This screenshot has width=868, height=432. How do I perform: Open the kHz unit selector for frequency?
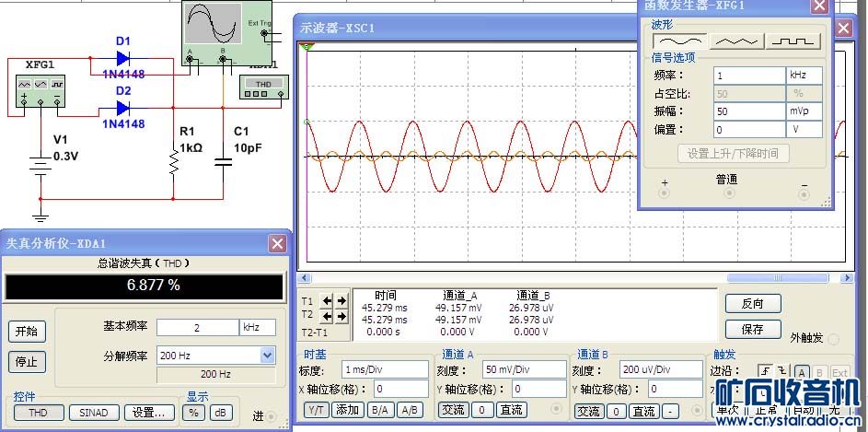pos(808,75)
